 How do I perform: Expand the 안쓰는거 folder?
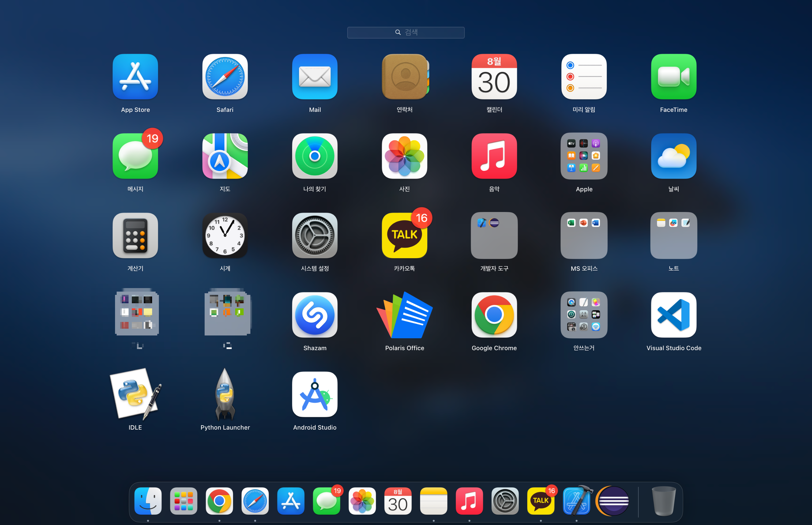coord(584,315)
